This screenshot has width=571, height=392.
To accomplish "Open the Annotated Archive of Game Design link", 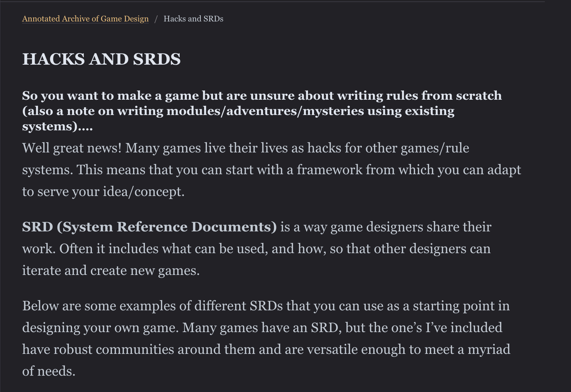I will point(85,19).
